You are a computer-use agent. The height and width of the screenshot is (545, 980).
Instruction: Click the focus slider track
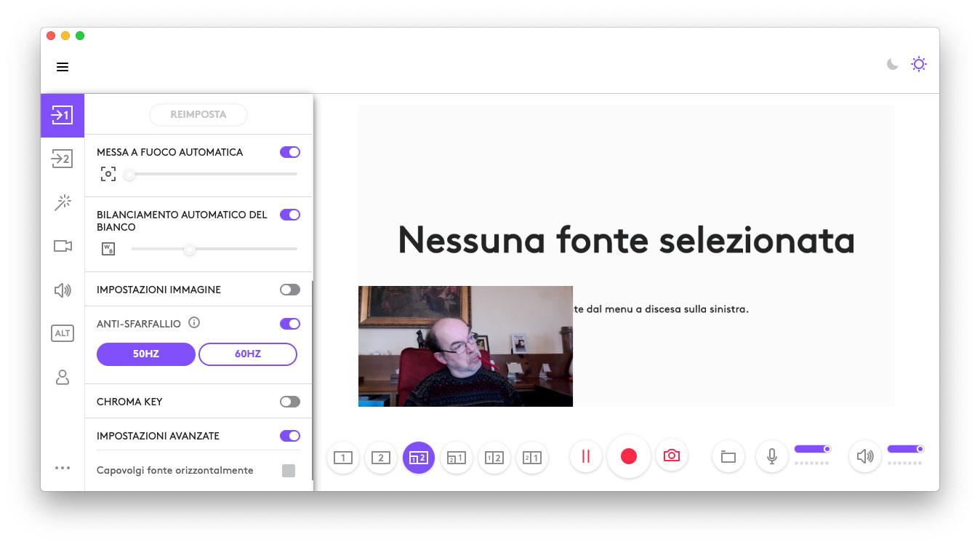coord(211,174)
